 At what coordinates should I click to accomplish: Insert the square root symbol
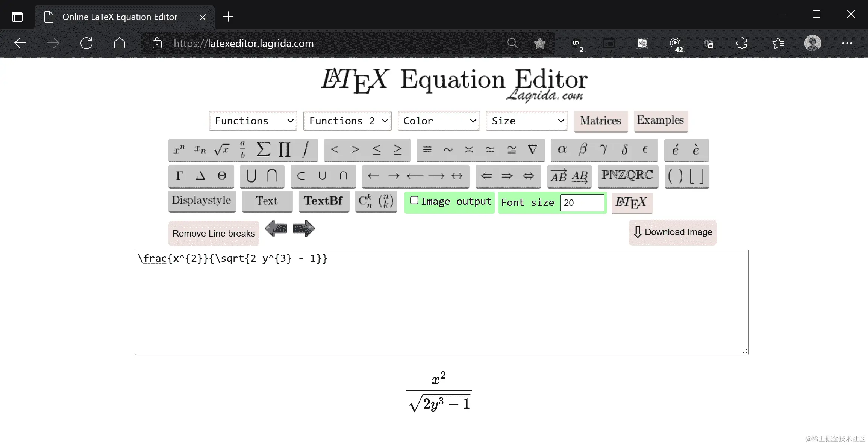coord(221,150)
